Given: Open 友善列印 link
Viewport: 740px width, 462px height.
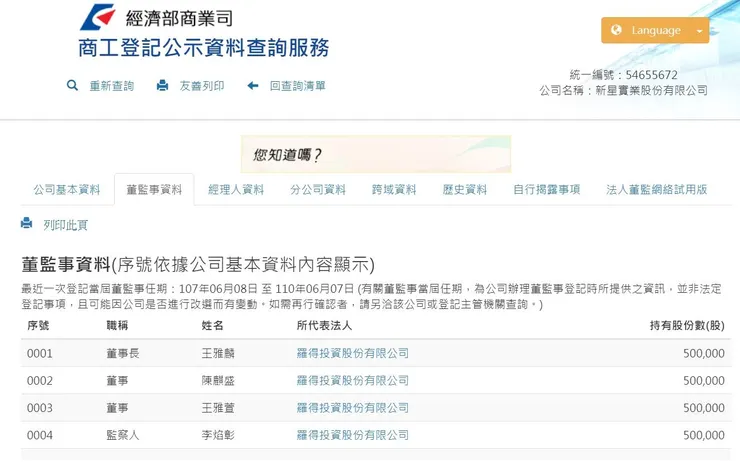Looking at the screenshot, I should pos(202,86).
